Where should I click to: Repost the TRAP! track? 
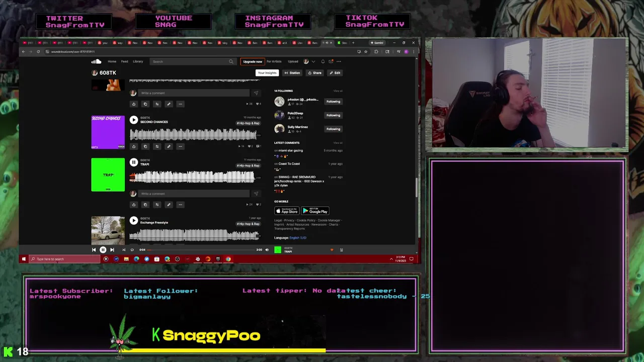click(157, 205)
